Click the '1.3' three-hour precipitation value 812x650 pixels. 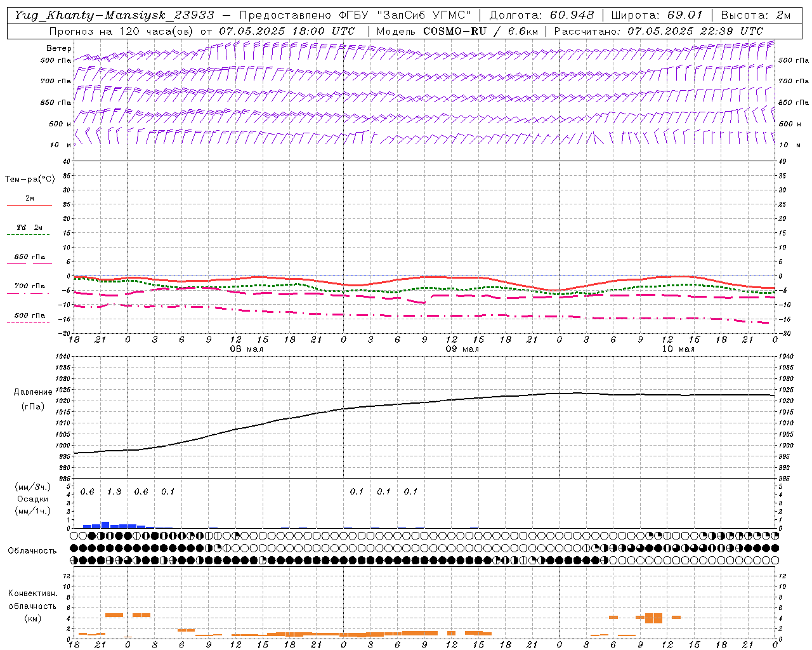tap(114, 492)
